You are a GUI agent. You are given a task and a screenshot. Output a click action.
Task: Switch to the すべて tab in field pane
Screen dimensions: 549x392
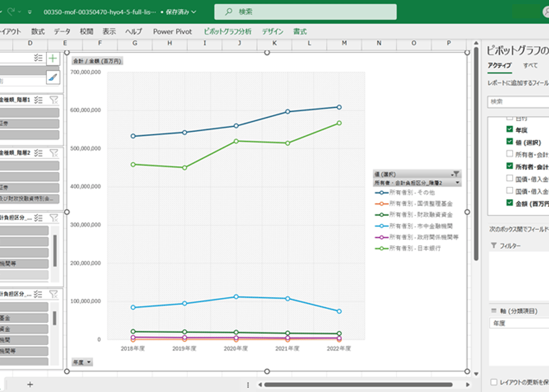(x=531, y=65)
